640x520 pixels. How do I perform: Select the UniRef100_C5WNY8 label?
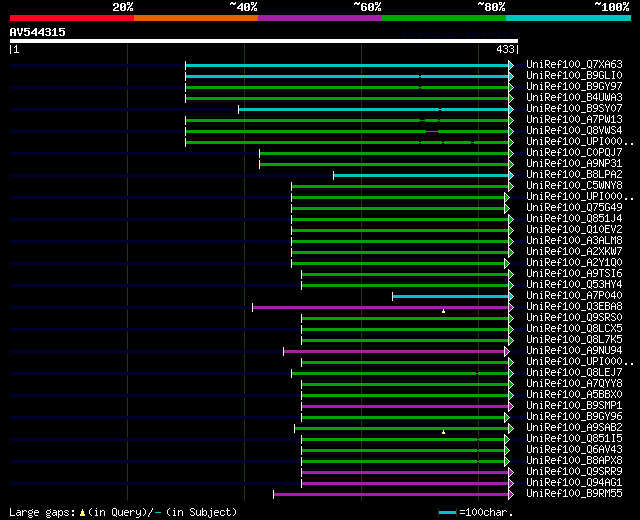click(574, 186)
